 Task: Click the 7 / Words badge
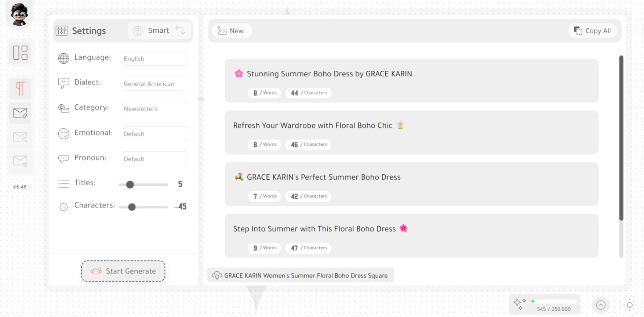tap(265, 196)
